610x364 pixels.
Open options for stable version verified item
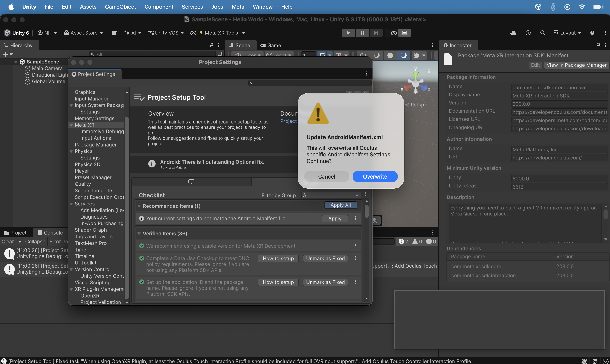(355, 246)
